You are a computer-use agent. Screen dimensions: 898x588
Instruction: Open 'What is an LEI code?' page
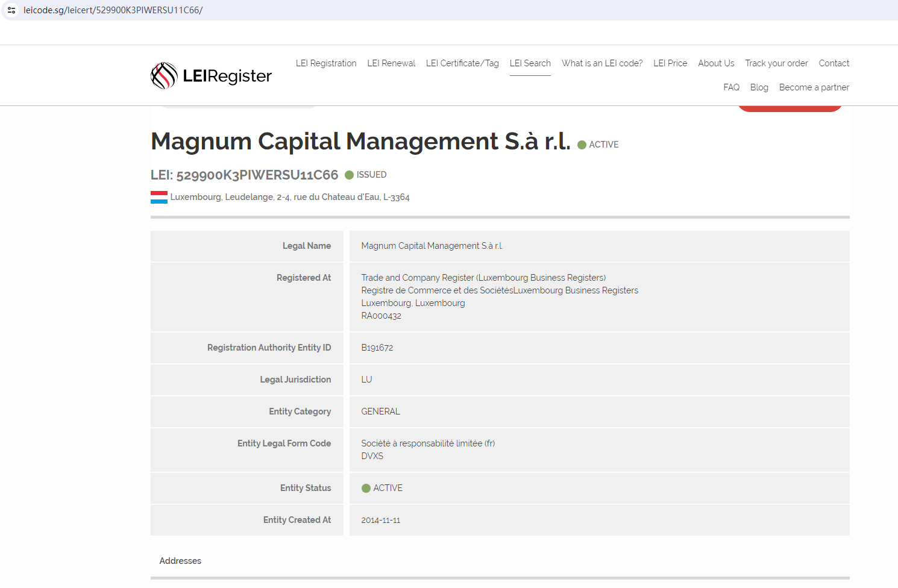pyautogui.click(x=601, y=63)
